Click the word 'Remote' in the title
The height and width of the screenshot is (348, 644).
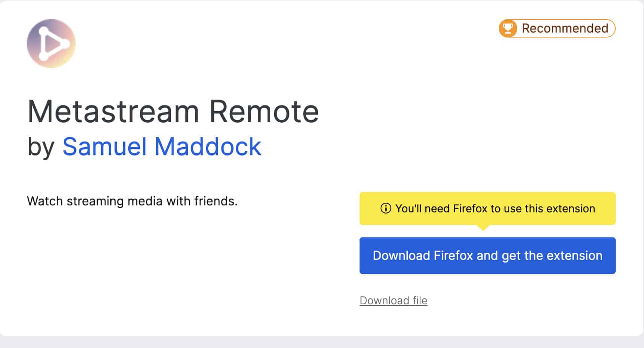(x=264, y=112)
